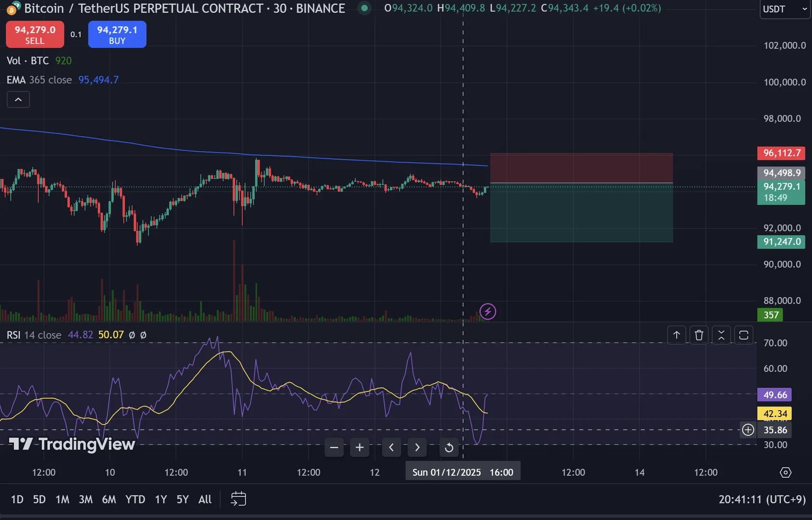Click the closing price C94,343.4 readout
812x520 pixels.
pyautogui.click(x=565, y=8)
